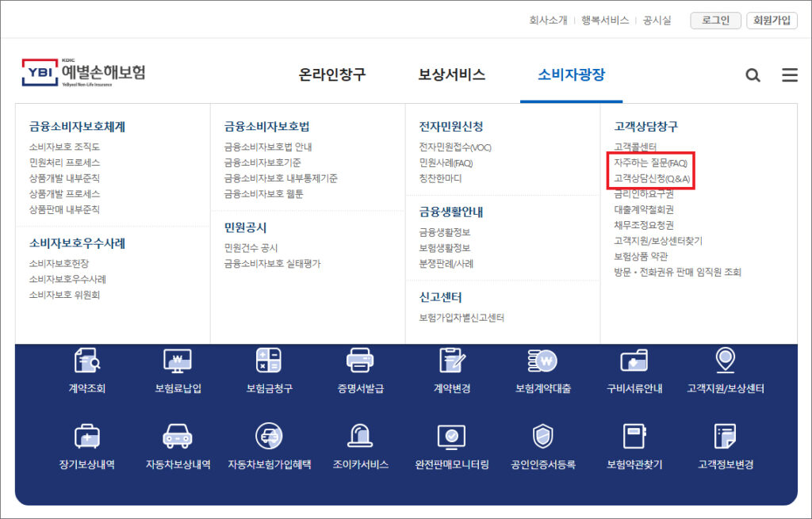Open the 공인인증서등록 shield icon
This screenshot has height=519, width=812.
[x=542, y=436]
